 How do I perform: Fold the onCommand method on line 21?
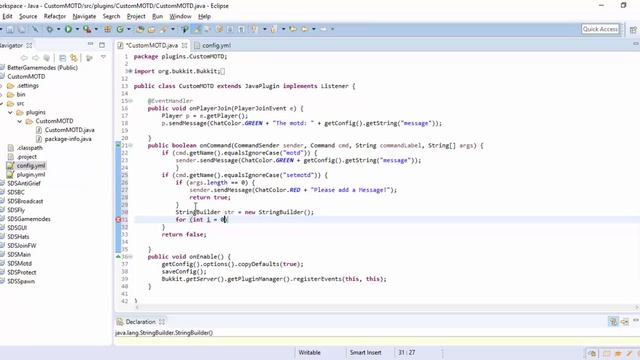(131, 145)
